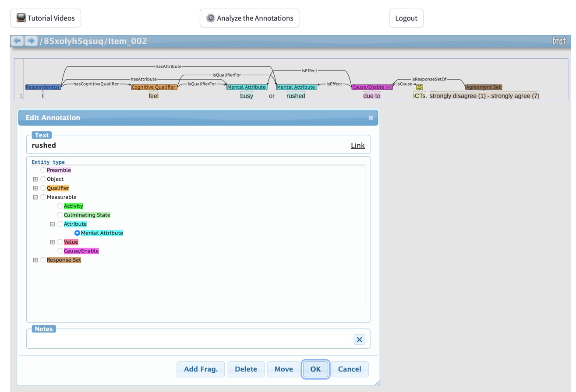Click the isCause relation label
Viewport: 576px width, 392px height.
click(x=404, y=84)
